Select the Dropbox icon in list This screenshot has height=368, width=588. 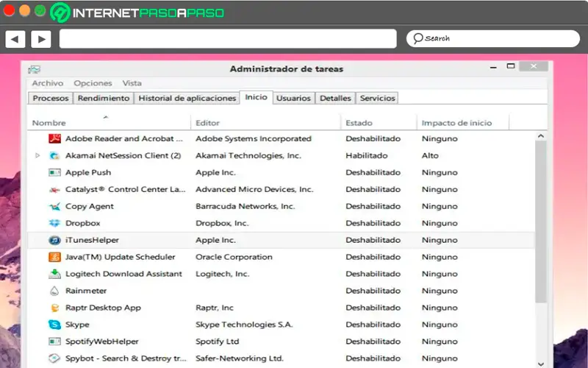[54, 223]
